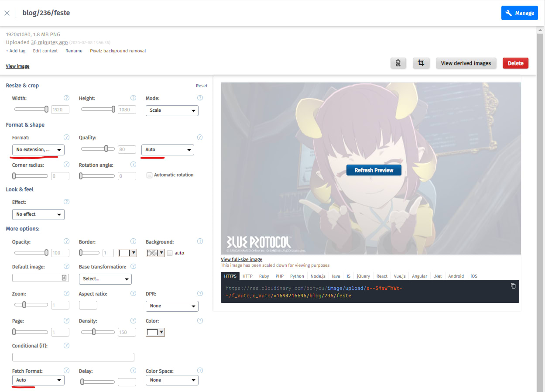Open help icon next to Height

(x=133, y=98)
